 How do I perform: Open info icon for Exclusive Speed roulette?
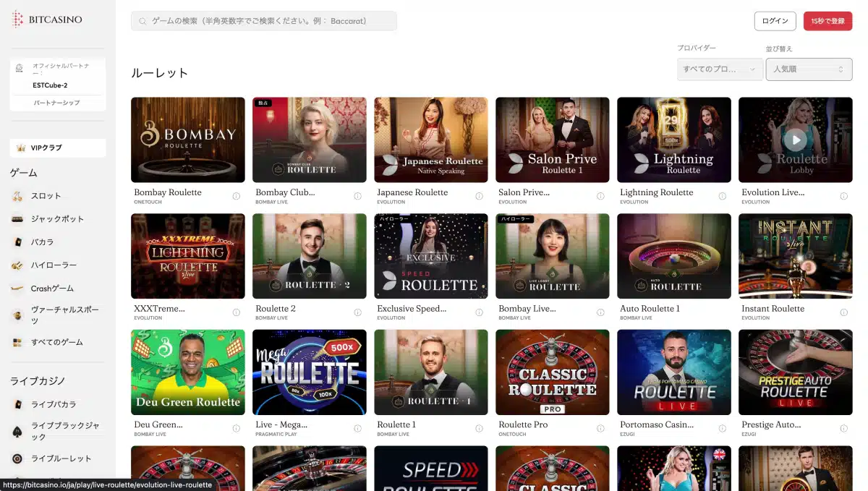click(479, 312)
